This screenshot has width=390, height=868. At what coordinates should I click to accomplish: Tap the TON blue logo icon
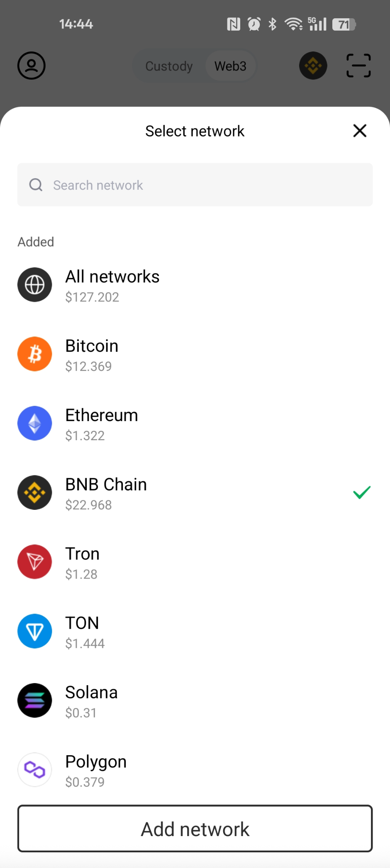35,631
